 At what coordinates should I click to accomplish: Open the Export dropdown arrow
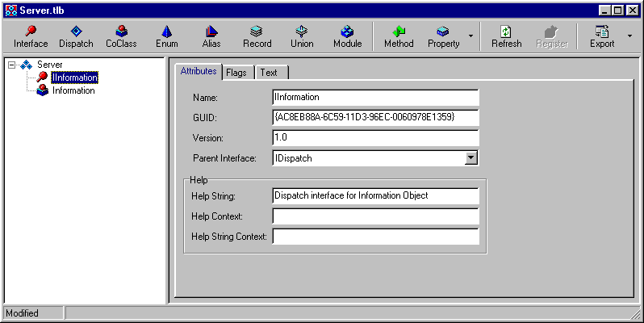[629, 36]
